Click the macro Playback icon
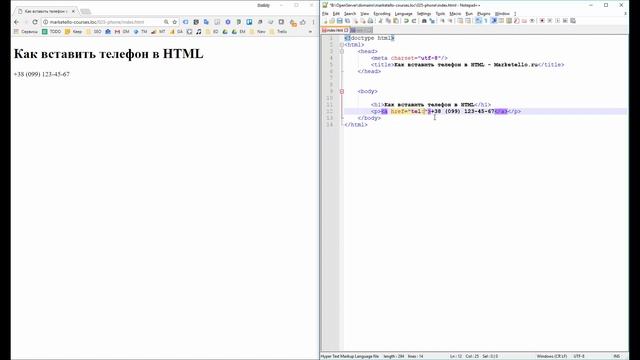Viewport: 640px width, 360px height. tap(558, 21)
